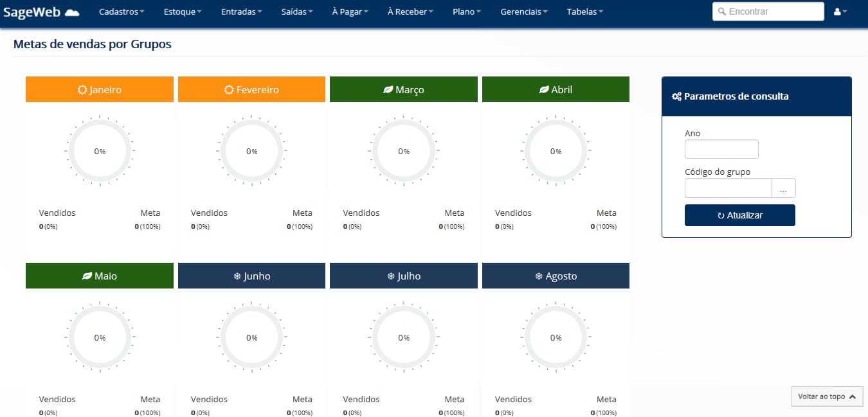This screenshot has width=868, height=417.
Task: Click the Maio progress gauge
Action: point(100,338)
